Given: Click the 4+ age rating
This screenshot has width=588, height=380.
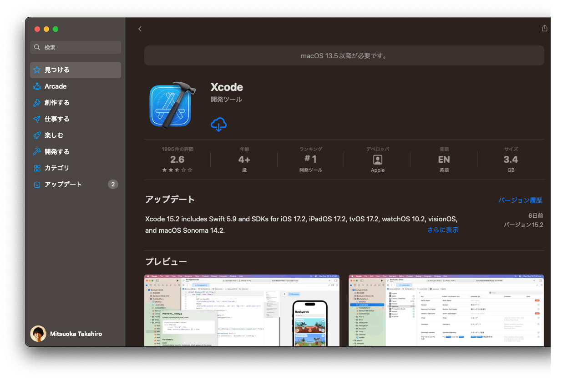Looking at the screenshot, I should (x=244, y=160).
